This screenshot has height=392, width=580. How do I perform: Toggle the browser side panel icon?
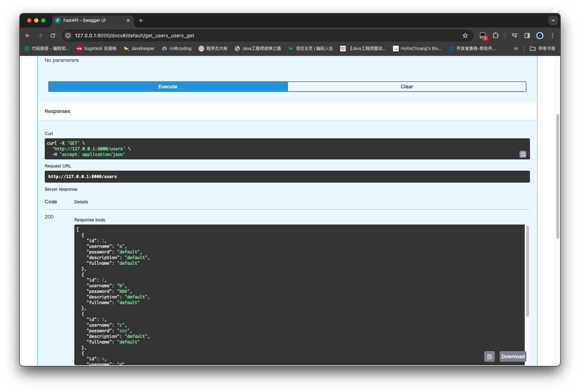point(527,36)
